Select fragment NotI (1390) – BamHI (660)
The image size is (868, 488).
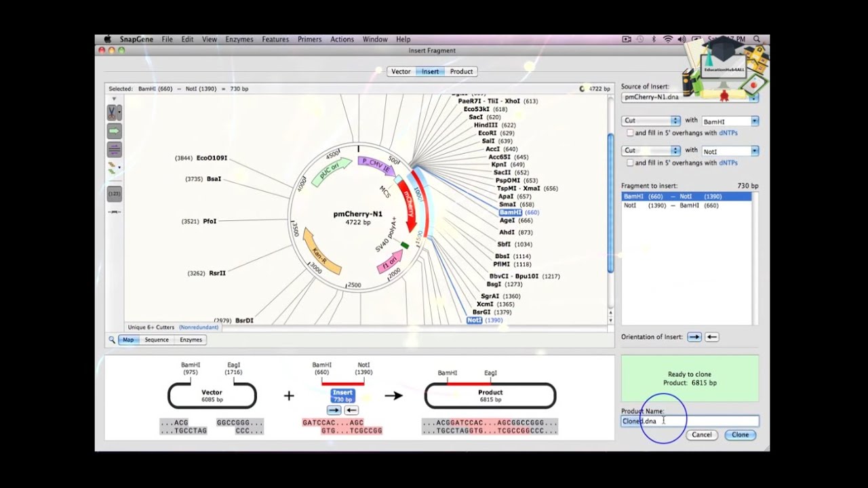point(686,205)
